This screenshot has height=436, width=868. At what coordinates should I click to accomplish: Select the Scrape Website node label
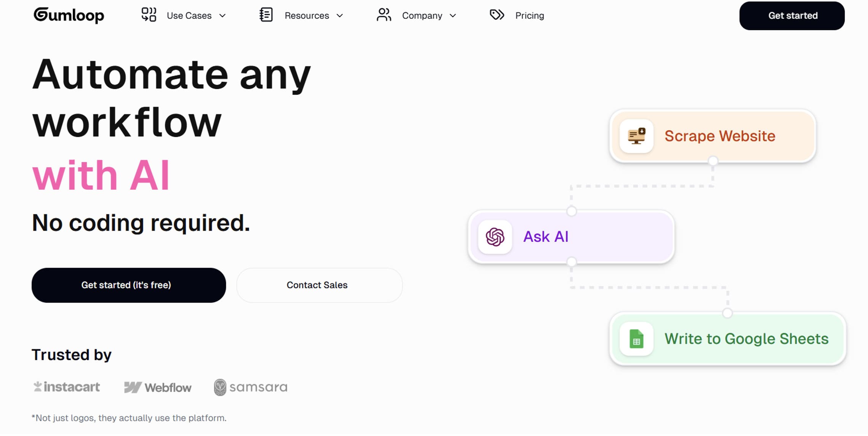click(x=720, y=136)
